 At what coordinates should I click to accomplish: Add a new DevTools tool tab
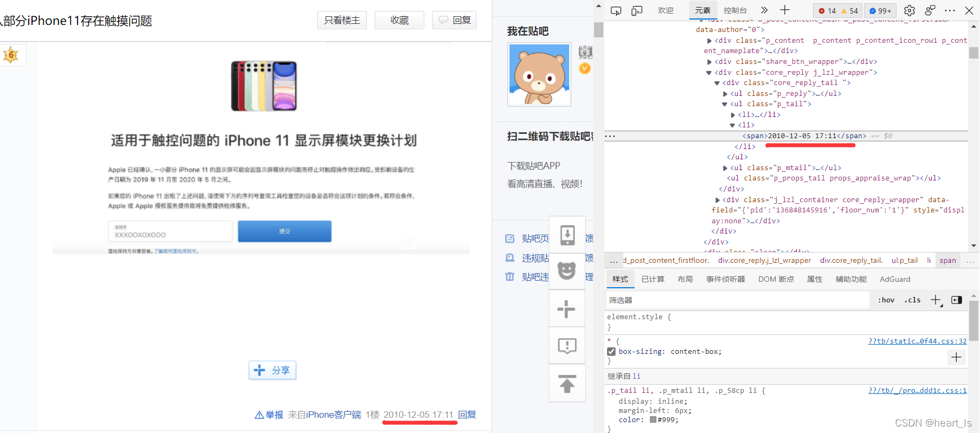point(784,10)
